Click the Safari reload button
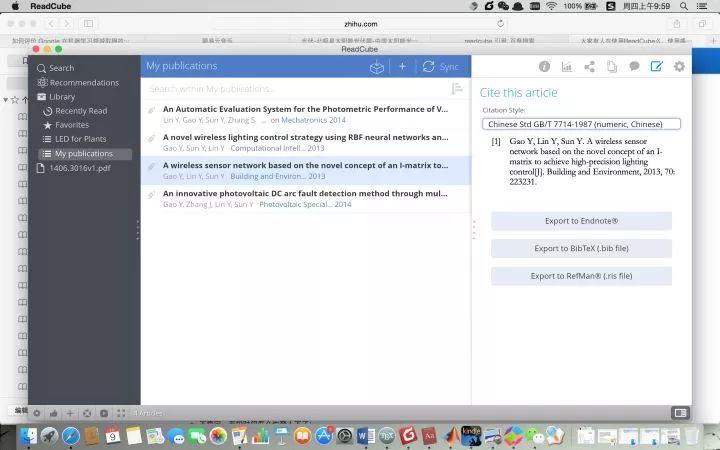The height and width of the screenshot is (450, 720). coord(501,23)
